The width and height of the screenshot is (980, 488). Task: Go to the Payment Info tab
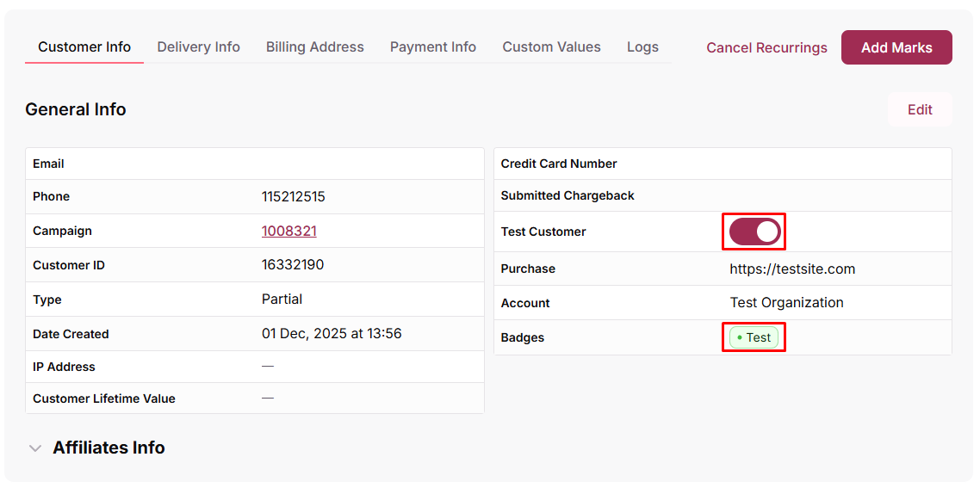click(x=433, y=46)
